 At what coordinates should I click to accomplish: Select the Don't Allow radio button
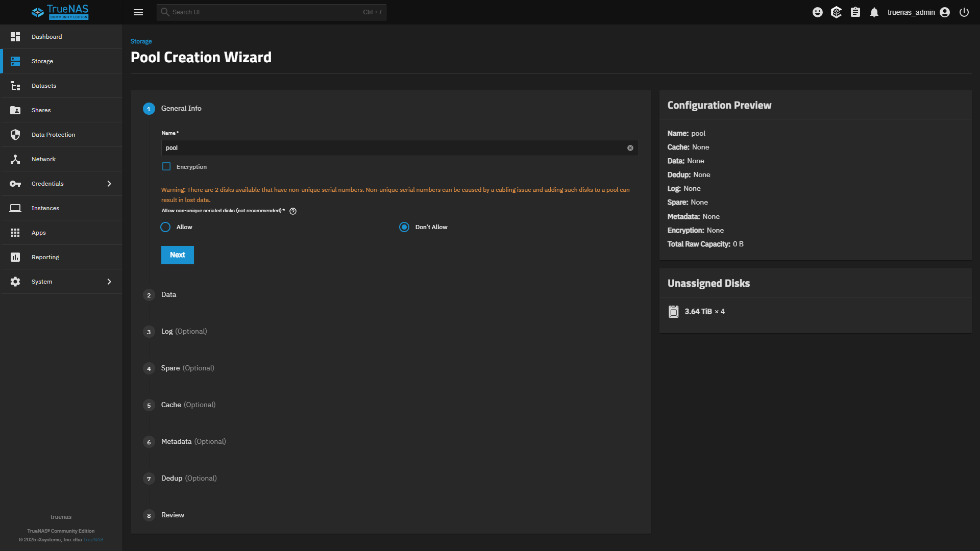(404, 227)
